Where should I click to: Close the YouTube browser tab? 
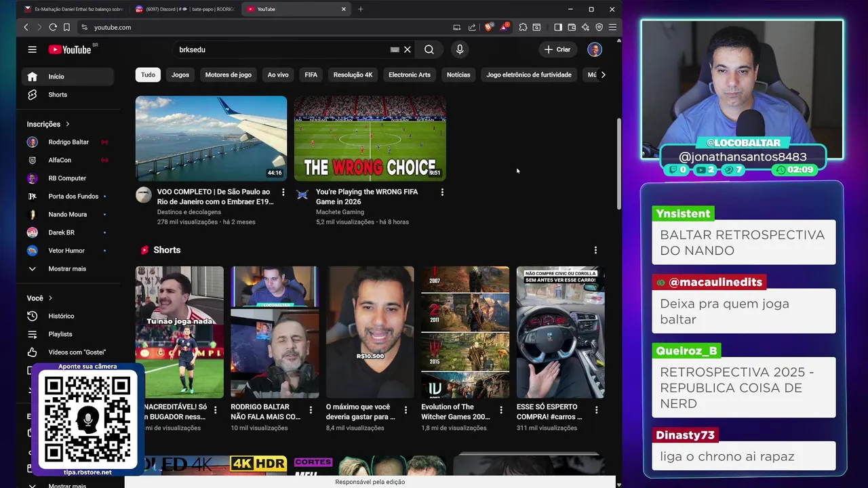(x=343, y=9)
